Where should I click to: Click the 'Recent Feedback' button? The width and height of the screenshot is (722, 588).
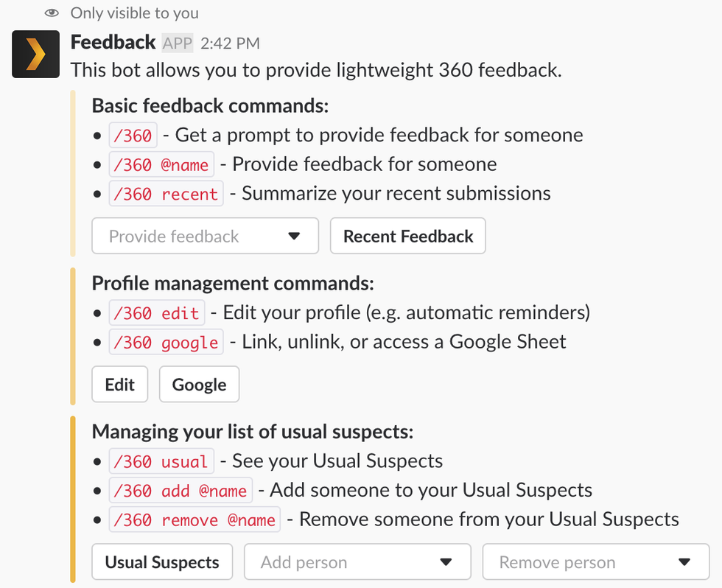click(x=408, y=236)
